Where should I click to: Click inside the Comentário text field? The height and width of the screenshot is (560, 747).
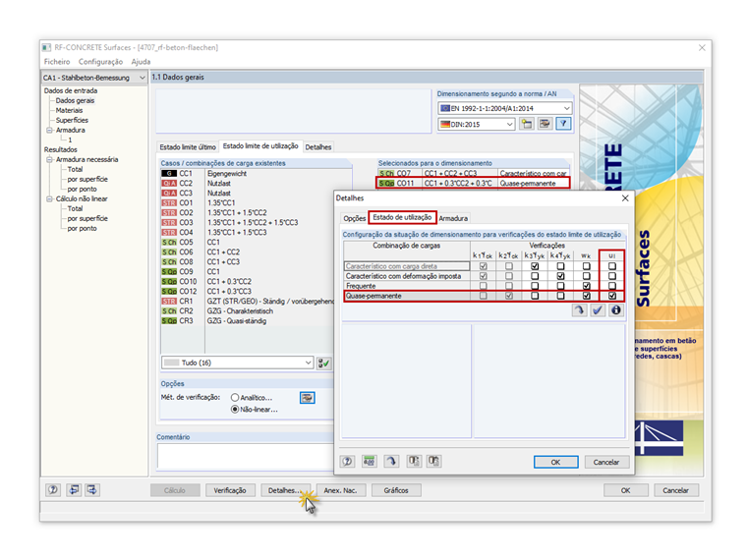pyautogui.click(x=246, y=456)
